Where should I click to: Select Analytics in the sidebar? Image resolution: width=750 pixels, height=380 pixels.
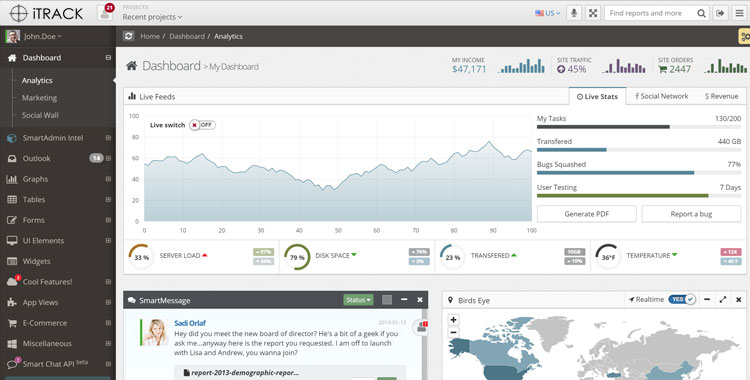pyautogui.click(x=37, y=80)
